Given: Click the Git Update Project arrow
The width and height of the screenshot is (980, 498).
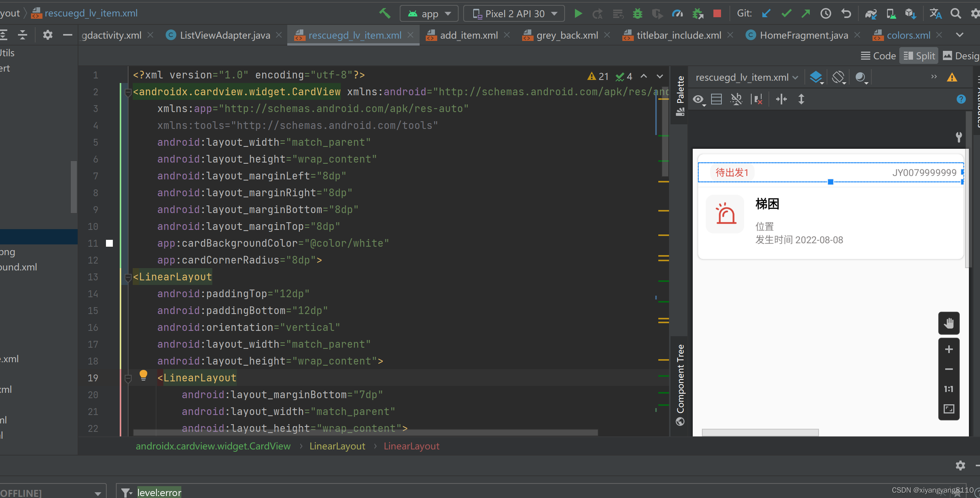Looking at the screenshot, I should click(x=766, y=14).
